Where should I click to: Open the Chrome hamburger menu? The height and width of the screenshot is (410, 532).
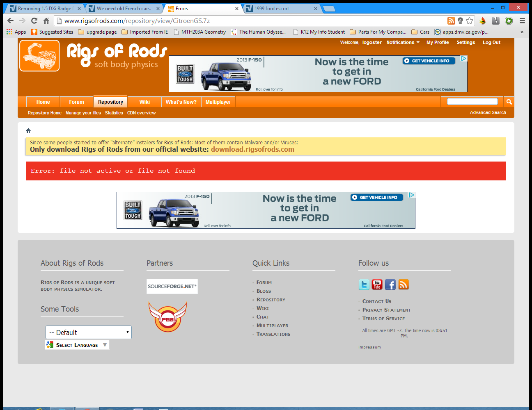point(522,21)
